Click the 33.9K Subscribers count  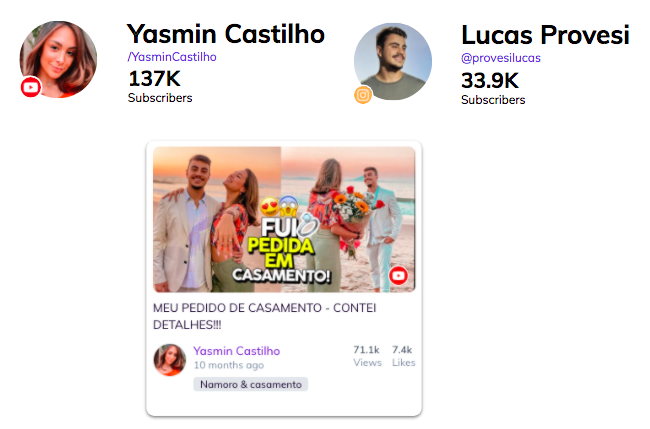493,88
